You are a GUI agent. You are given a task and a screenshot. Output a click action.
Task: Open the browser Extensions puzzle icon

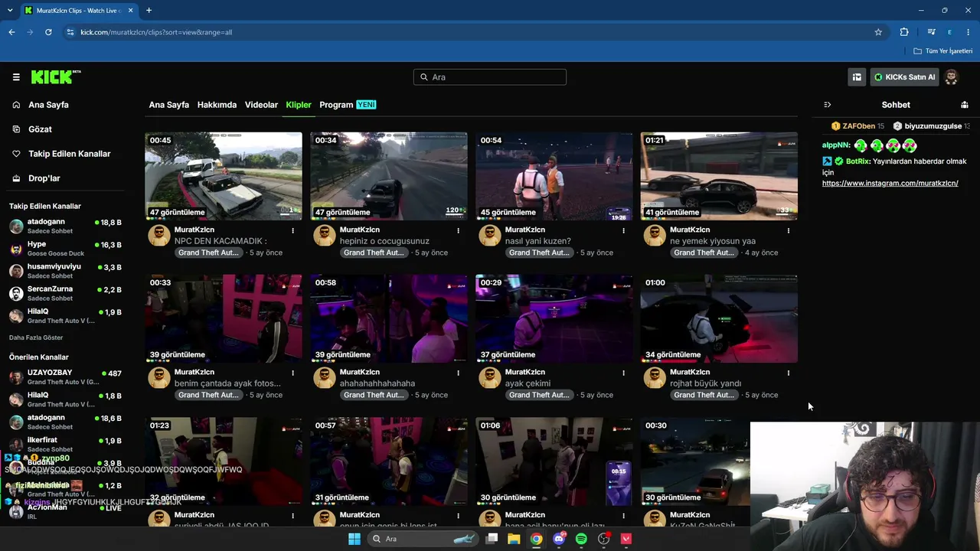[x=904, y=32]
